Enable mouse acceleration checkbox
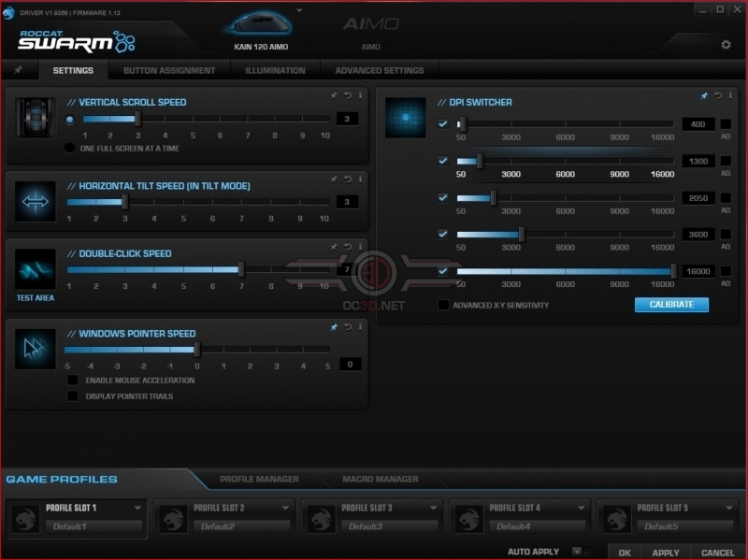Image resolution: width=748 pixels, height=560 pixels. point(73,381)
